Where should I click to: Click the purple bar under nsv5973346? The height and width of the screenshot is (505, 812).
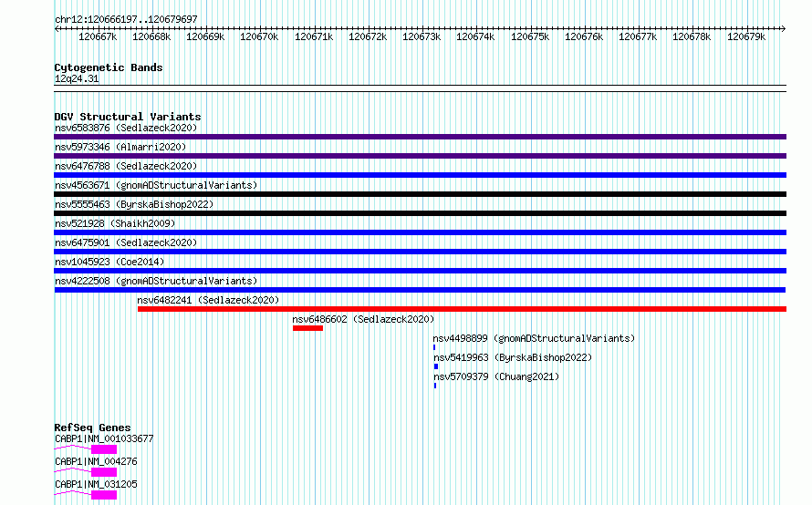[420, 156]
